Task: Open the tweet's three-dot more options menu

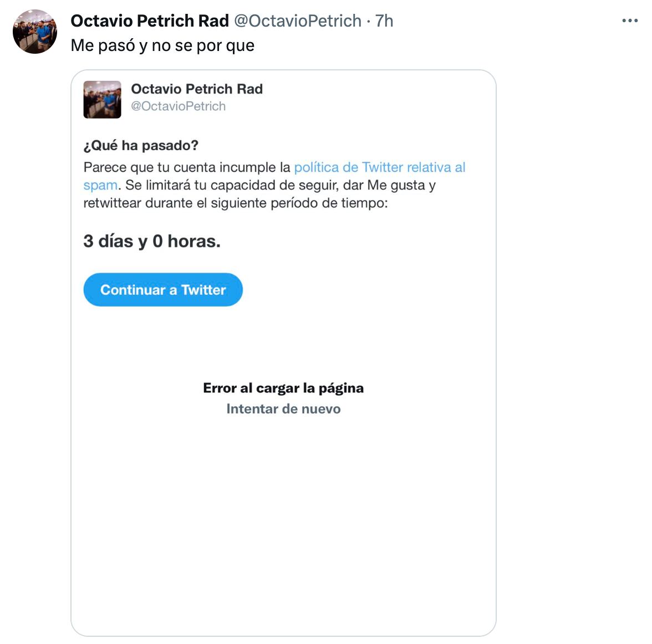Action: 630,21
